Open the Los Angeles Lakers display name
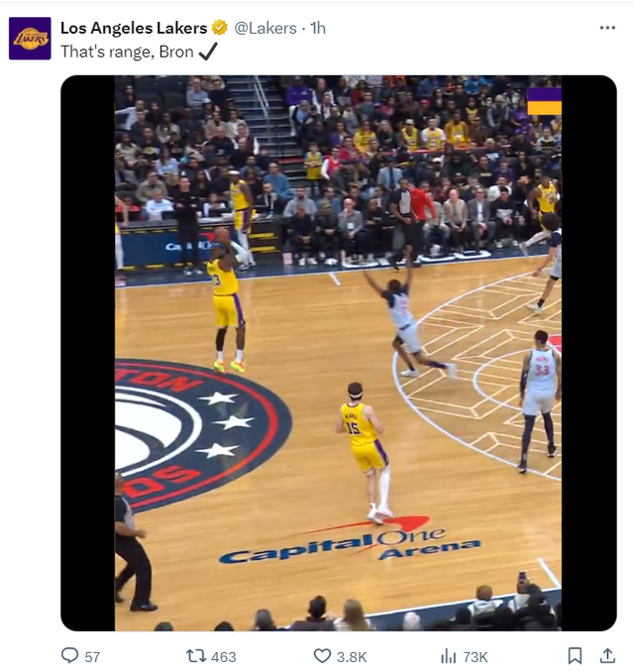 pos(134,28)
